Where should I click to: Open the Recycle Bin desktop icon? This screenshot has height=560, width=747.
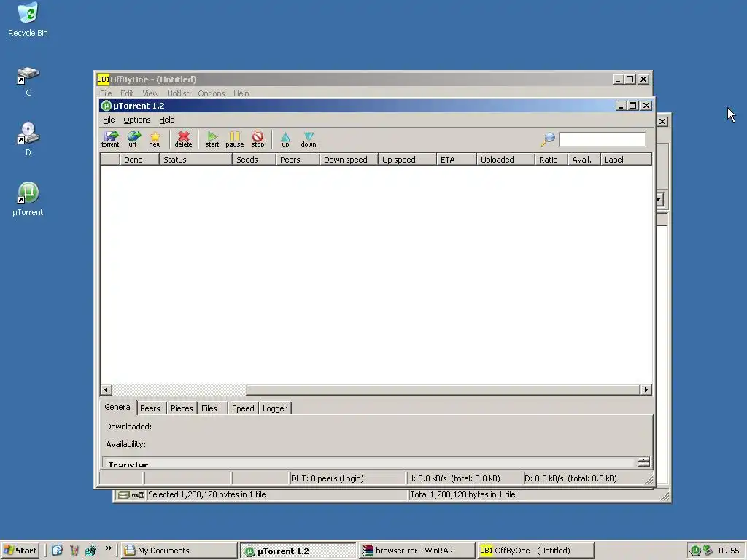pyautogui.click(x=28, y=20)
